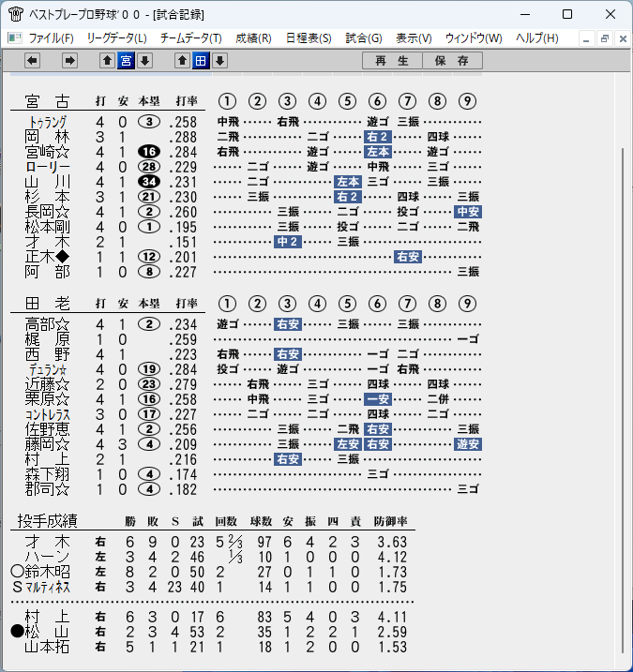633x672 pixels.
Task: Open the 成績(R) menu
Action: click(253, 38)
